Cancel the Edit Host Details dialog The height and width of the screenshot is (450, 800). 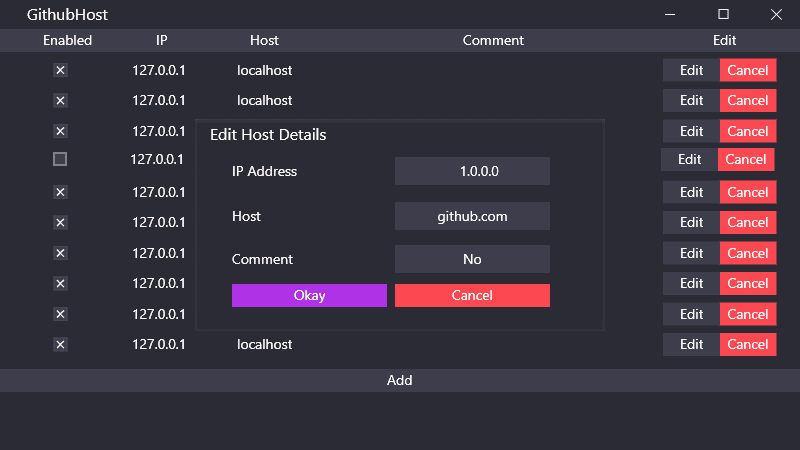click(x=472, y=295)
